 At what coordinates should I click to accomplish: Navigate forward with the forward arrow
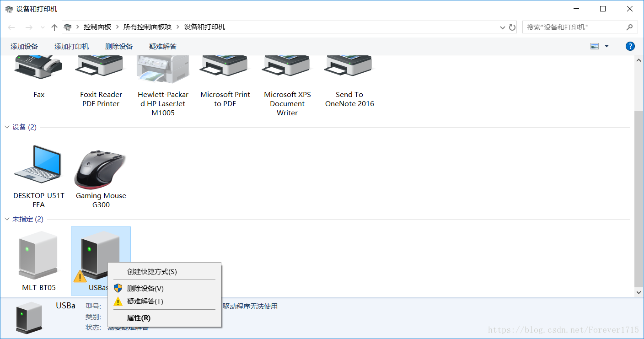(29, 27)
